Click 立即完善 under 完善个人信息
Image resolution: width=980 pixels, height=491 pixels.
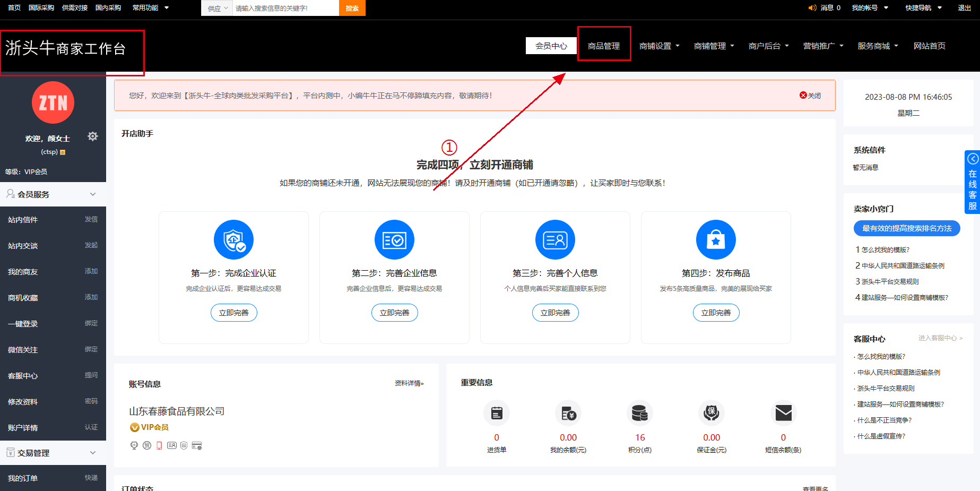pos(556,313)
